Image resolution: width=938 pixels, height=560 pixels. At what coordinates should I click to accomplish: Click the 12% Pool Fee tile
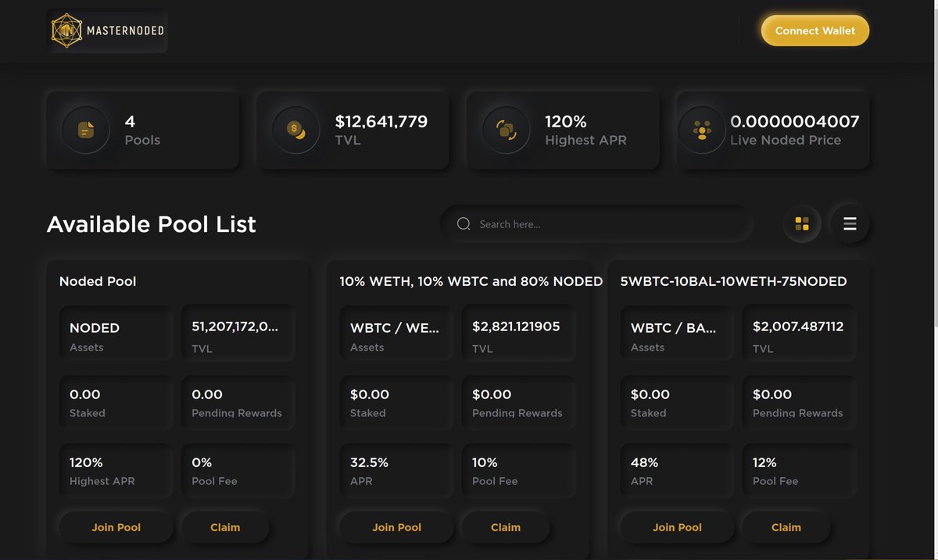coord(800,471)
